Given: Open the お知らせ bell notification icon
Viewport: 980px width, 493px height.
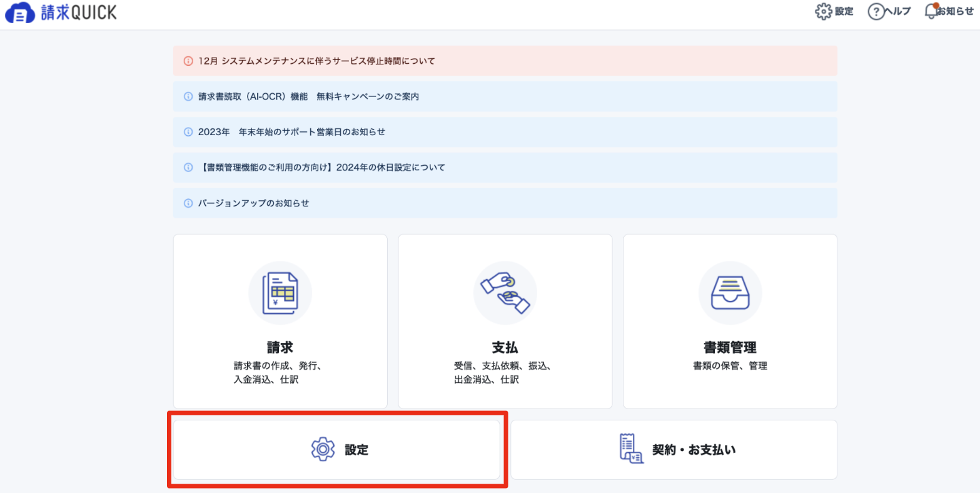Looking at the screenshot, I should coord(932,11).
